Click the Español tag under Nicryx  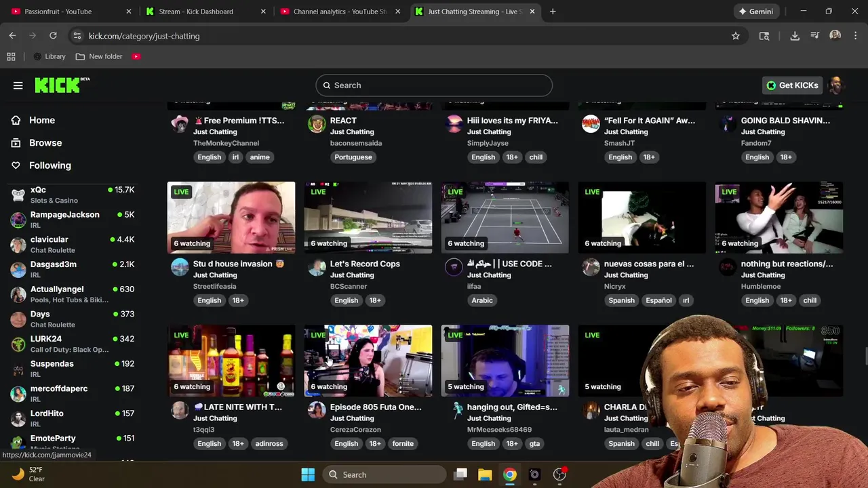658,300
